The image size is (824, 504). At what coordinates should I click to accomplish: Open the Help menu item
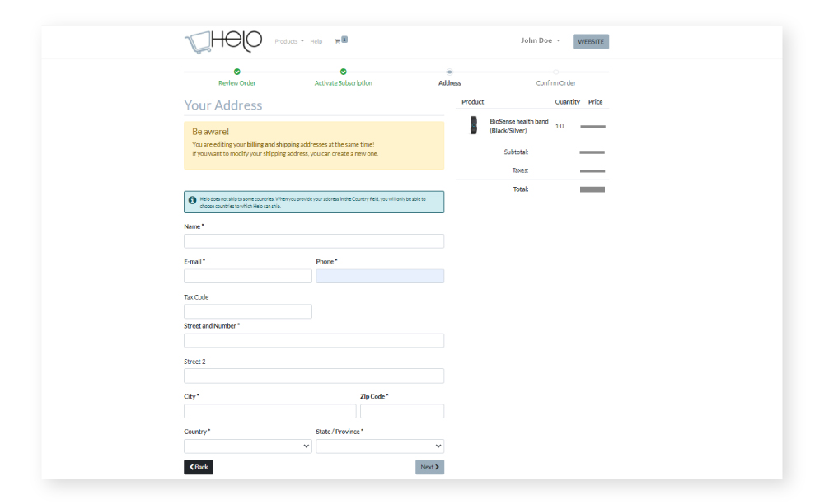(x=316, y=41)
